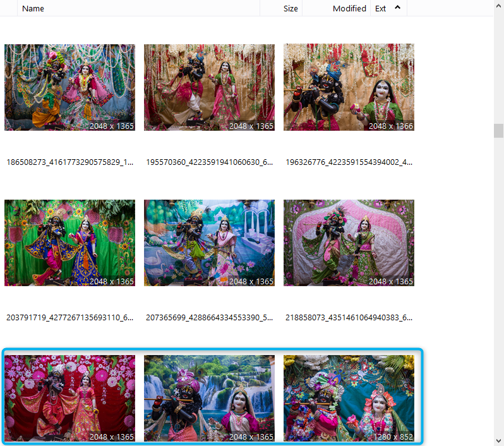Viewport: 504px width, 446px height.
Task: Click the filename label 203791719_4277267135693110
Action: [69, 317]
